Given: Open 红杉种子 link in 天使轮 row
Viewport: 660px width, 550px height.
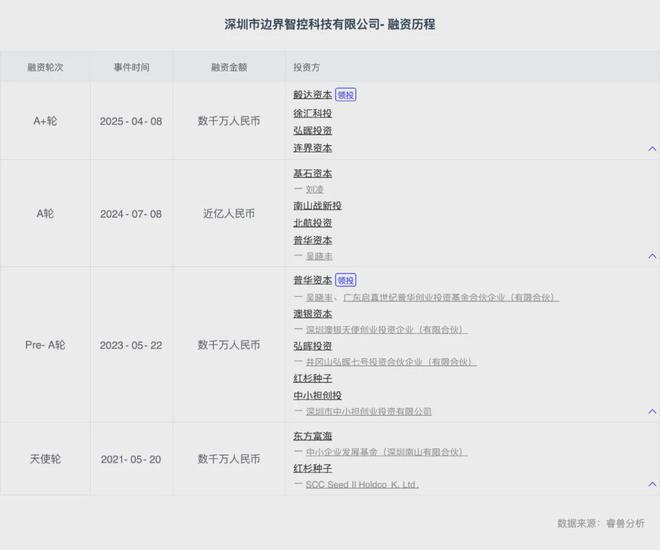Looking at the screenshot, I should [x=313, y=468].
